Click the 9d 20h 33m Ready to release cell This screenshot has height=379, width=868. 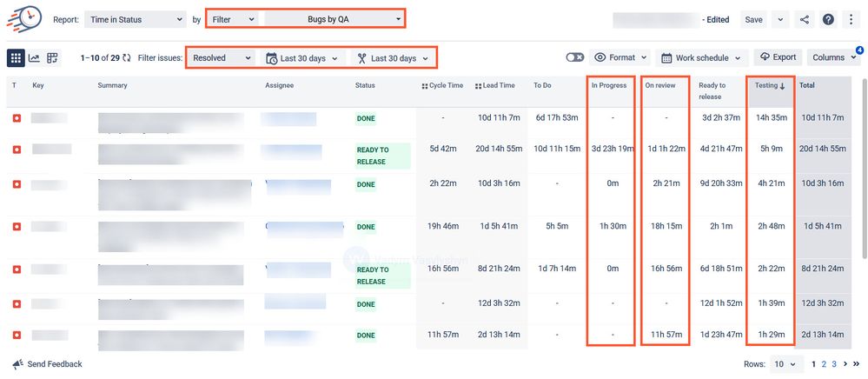tap(719, 183)
